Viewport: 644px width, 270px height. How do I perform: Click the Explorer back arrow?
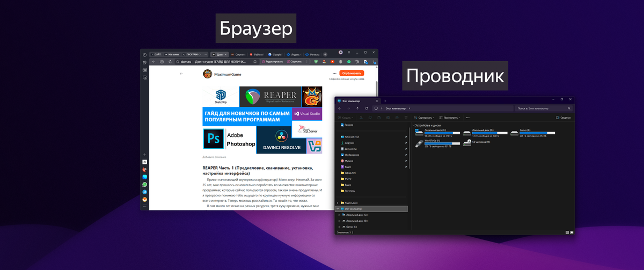[x=340, y=108]
